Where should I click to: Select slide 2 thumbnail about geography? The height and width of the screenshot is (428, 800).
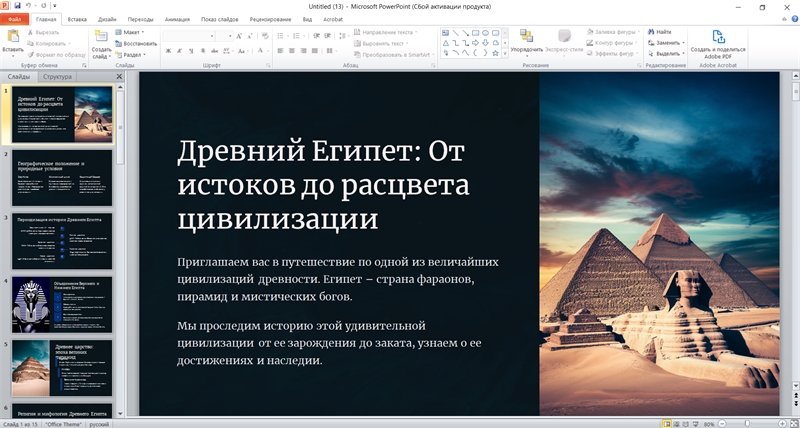62,178
